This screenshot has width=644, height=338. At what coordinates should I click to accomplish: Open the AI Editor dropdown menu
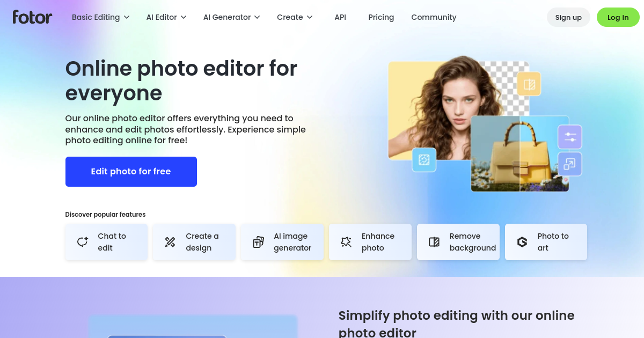(x=166, y=17)
